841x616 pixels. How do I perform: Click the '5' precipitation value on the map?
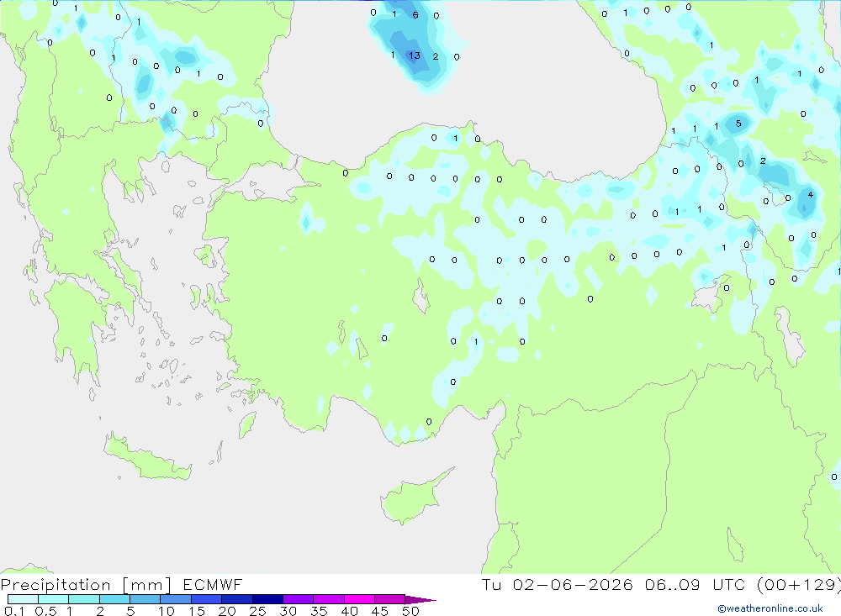[738, 124]
